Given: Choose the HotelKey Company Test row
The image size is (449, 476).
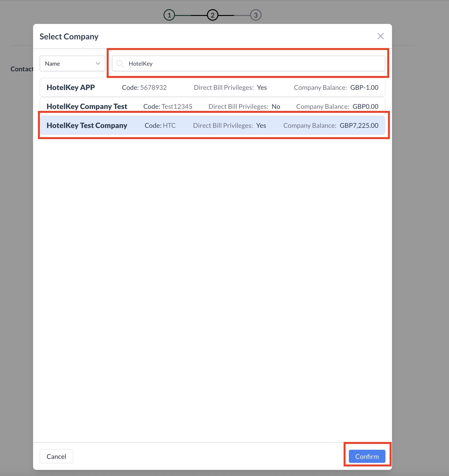Looking at the screenshot, I should 87,106.
